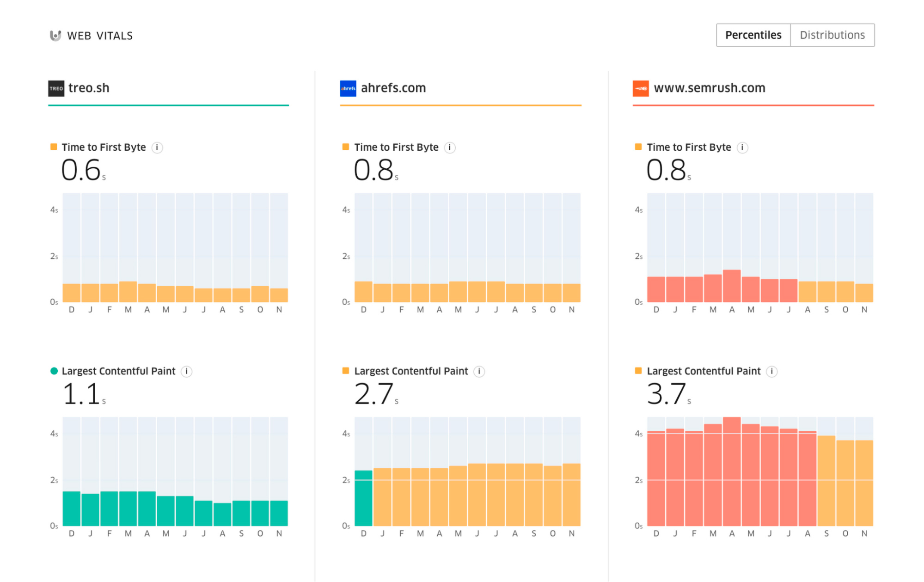
Task: Click the F bar in semrush LCP chart
Action: click(x=694, y=478)
